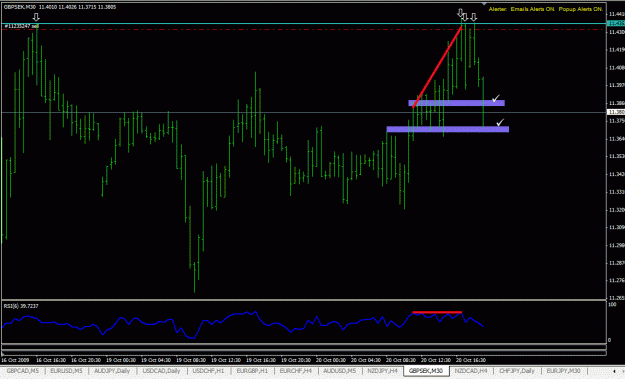Click the RSI(6) 39.7237 indicator label

(x=21, y=306)
